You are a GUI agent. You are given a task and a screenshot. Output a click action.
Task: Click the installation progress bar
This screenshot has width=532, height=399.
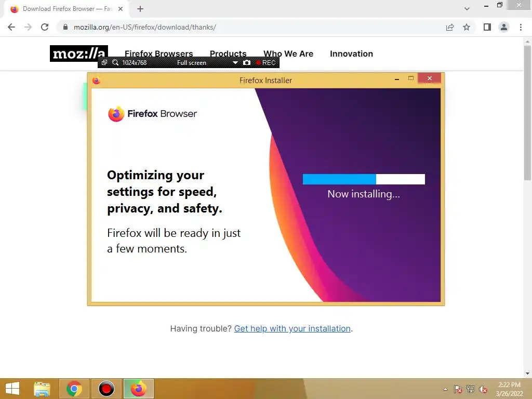364,179
